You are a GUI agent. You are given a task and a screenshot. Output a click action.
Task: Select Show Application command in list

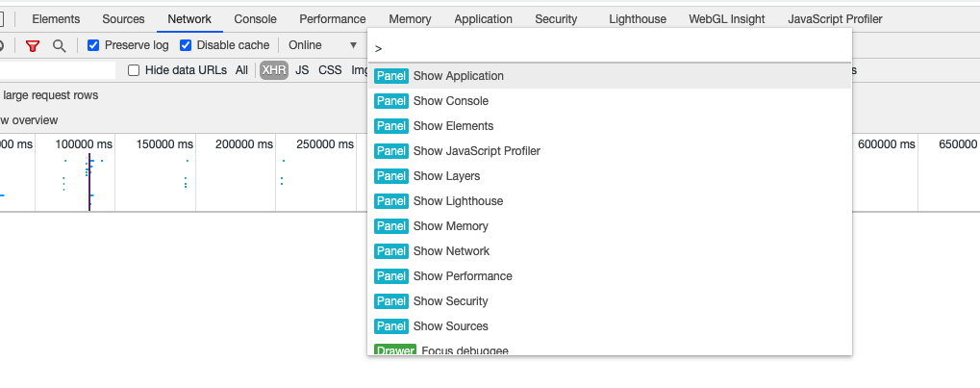click(x=610, y=76)
